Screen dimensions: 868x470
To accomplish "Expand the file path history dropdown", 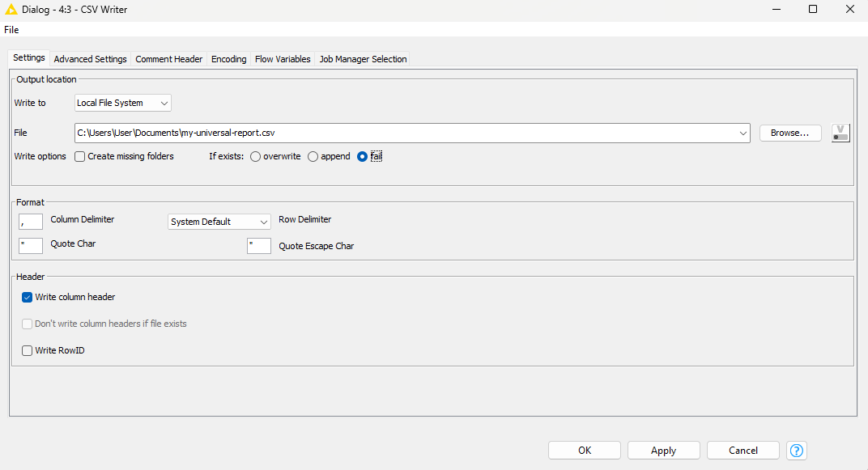I will click(743, 133).
